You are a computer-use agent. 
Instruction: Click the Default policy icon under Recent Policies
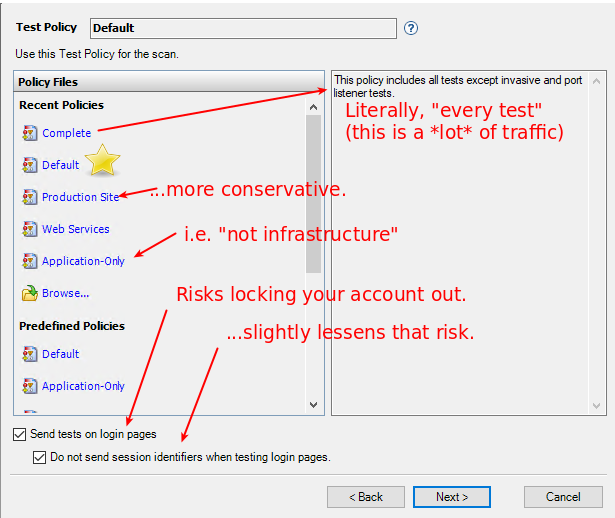tap(29, 165)
